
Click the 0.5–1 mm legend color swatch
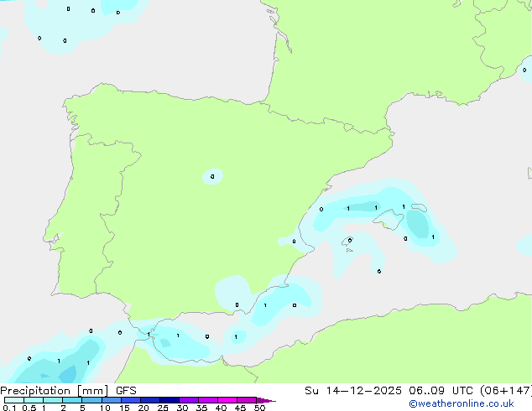[34, 400]
